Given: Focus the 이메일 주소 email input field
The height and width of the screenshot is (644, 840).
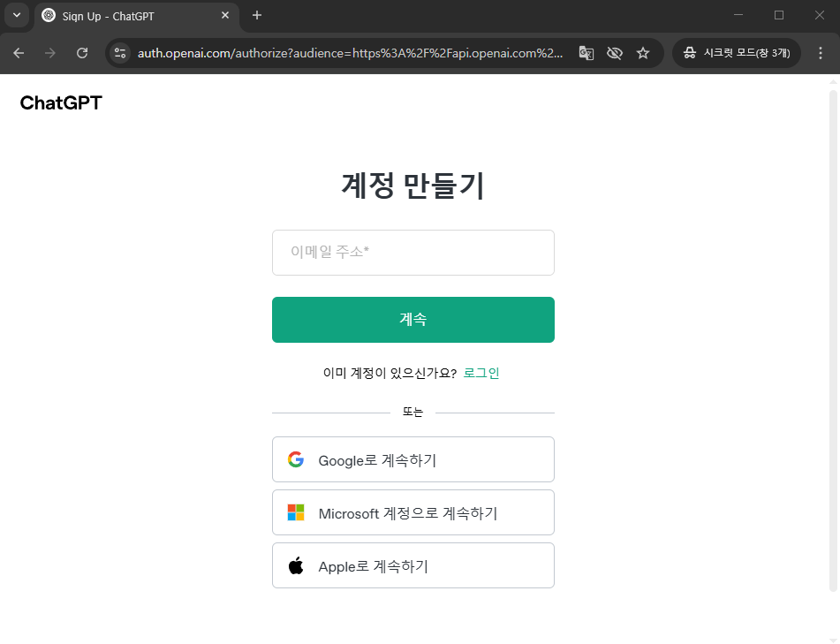Looking at the screenshot, I should pos(413,253).
